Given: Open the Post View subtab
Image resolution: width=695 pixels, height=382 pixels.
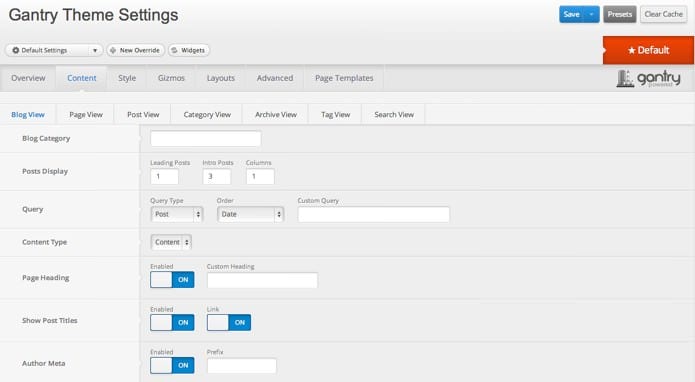Looking at the screenshot, I should (x=143, y=114).
